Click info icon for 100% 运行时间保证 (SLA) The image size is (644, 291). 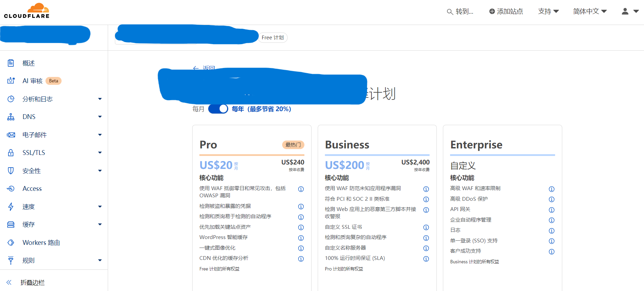click(x=426, y=259)
